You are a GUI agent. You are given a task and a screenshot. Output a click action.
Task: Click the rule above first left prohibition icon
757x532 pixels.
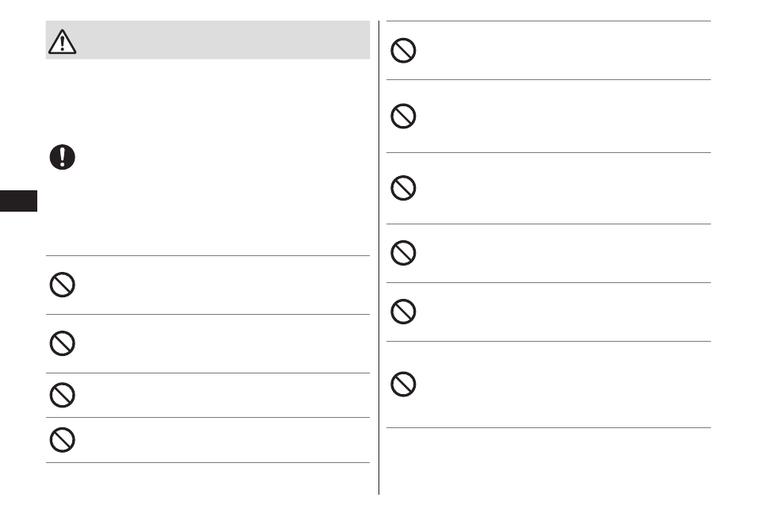[x=208, y=255]
